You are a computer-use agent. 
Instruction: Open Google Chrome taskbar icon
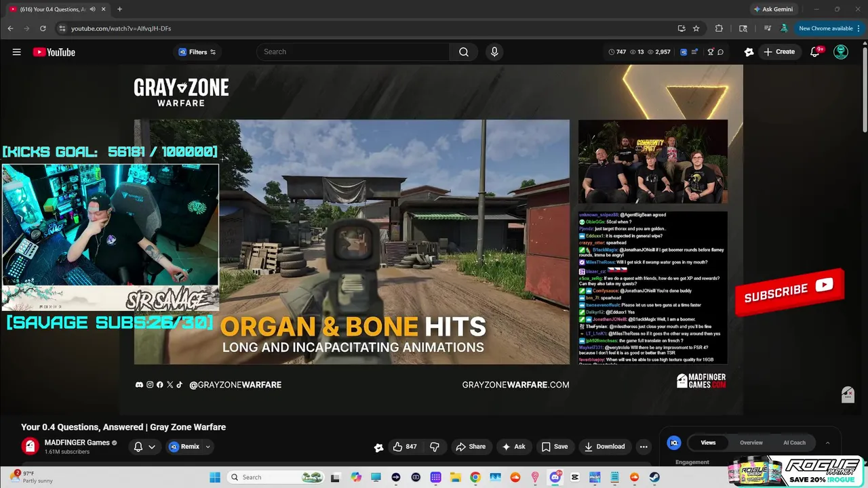pos(475,477)
